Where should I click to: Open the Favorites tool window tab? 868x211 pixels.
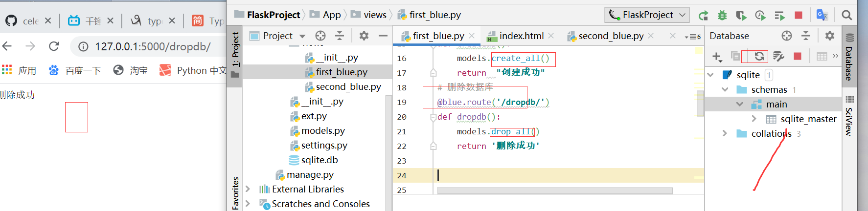235,193
